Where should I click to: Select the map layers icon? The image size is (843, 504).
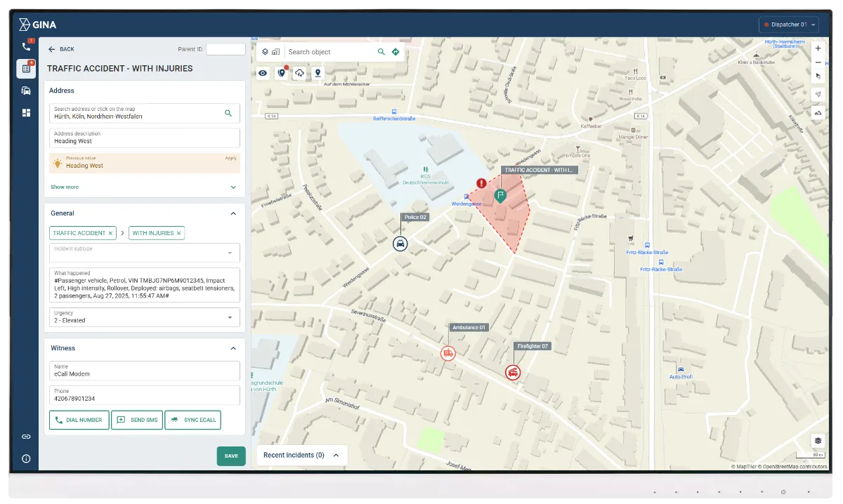(x=266, y=51)
